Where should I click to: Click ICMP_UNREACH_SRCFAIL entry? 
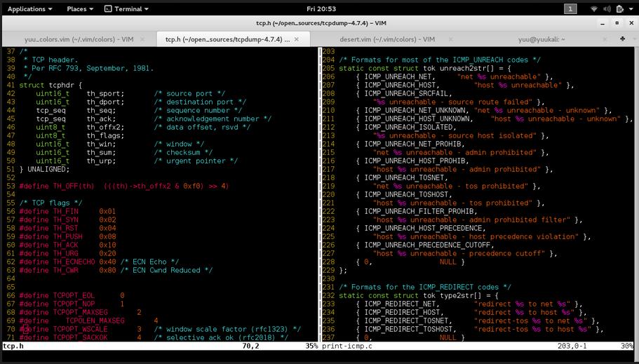(406, 94)
